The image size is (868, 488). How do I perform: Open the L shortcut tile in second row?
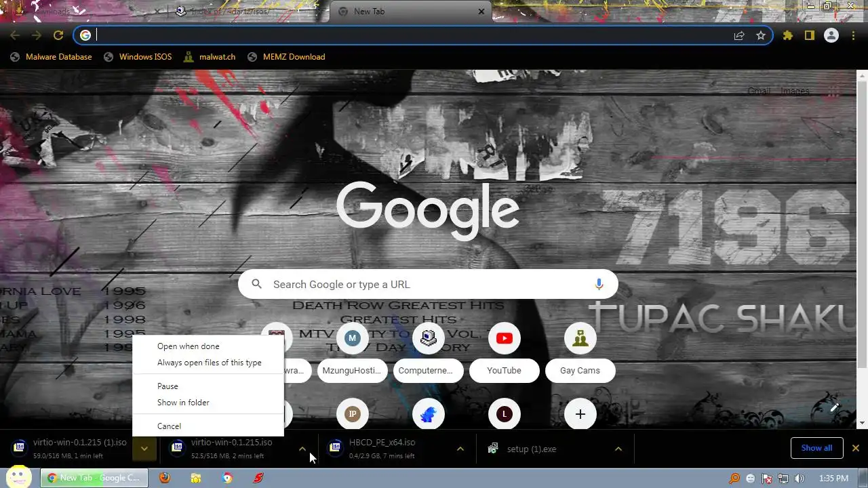504,414
